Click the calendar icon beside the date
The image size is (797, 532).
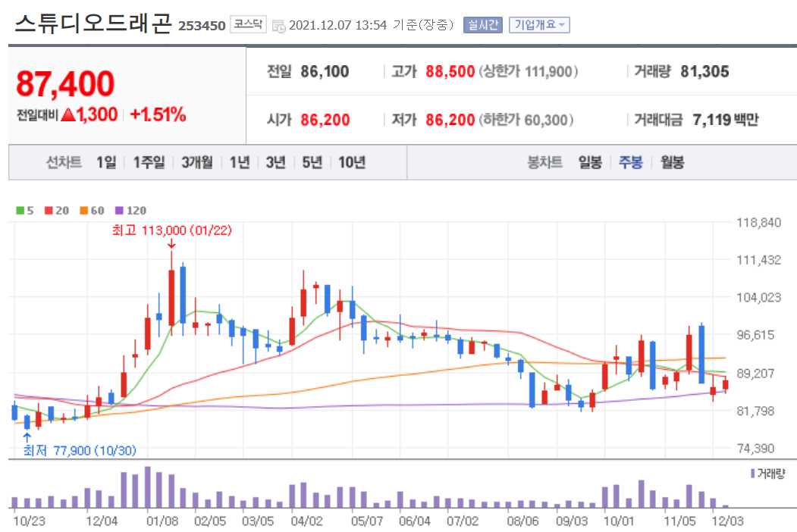click(x=278, y=26)
